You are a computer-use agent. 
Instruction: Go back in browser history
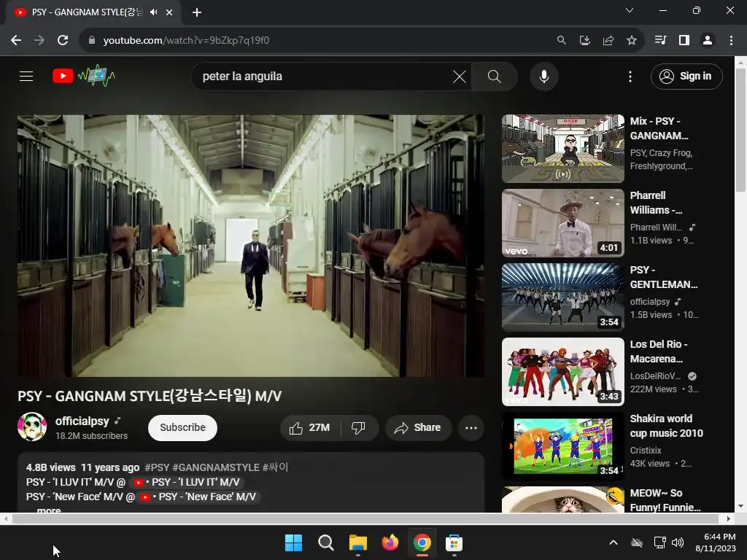pos(16,41)
